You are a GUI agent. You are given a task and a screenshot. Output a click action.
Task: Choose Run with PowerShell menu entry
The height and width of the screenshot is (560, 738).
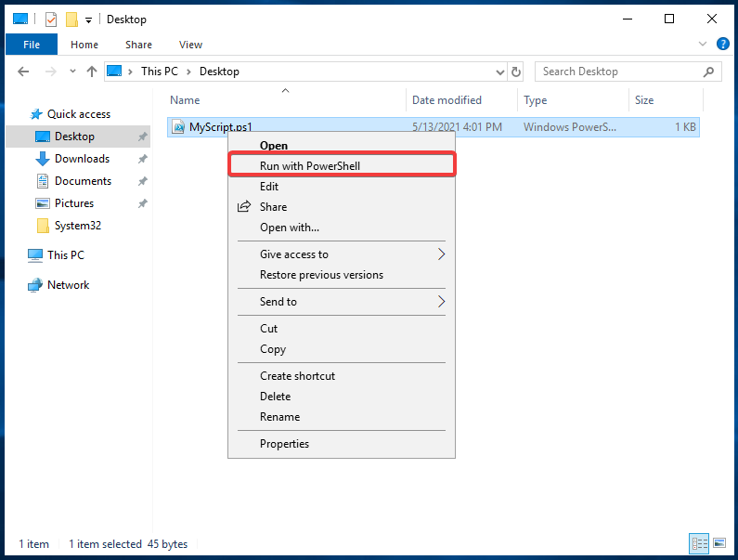pos(342,166)
